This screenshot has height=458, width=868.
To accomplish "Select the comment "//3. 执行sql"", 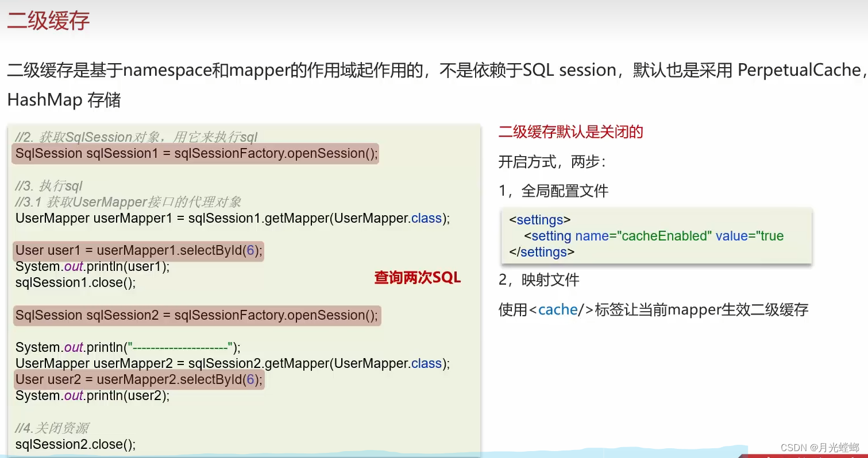I will (x=49, y=186).
